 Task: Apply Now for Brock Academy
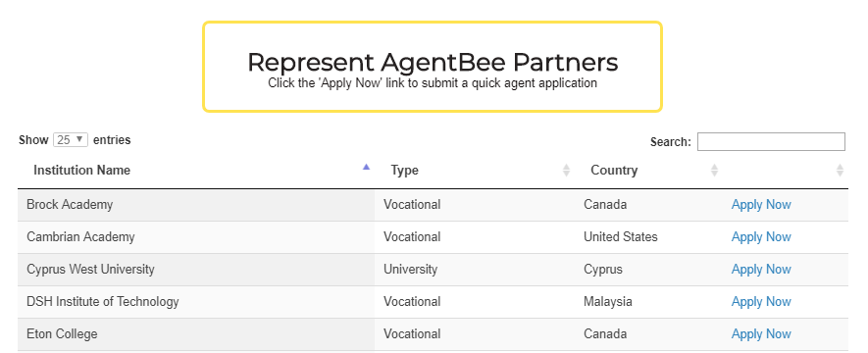click(x=761, y=205)
